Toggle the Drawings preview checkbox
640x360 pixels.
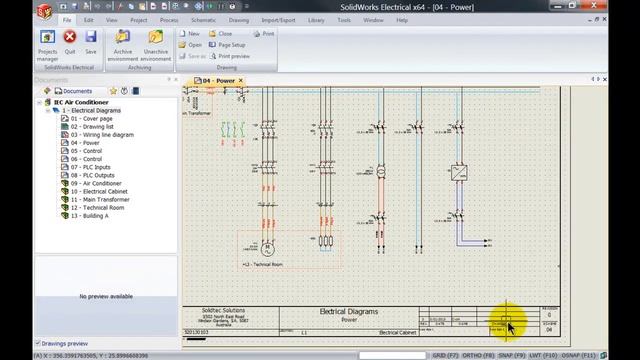click(38, 343)
